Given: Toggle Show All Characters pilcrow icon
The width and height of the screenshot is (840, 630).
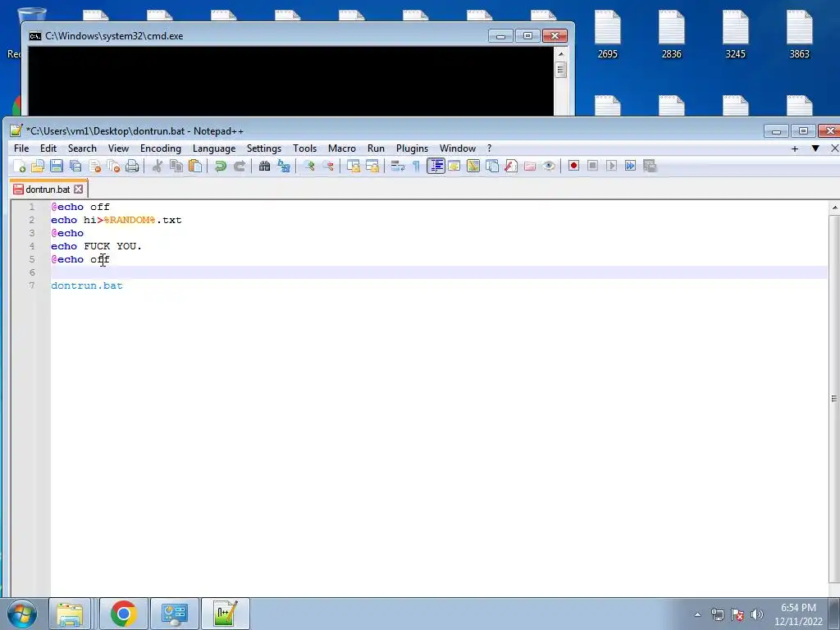Looking at the screenshot, I should coord(416,166).
